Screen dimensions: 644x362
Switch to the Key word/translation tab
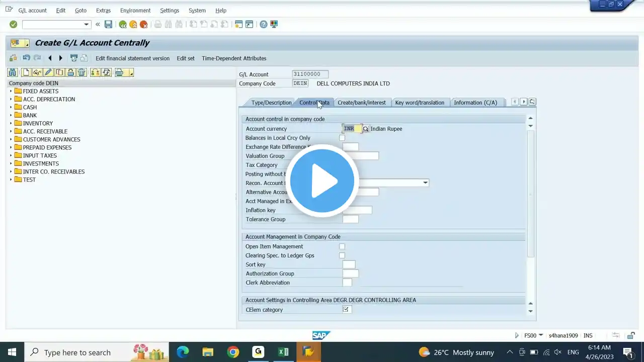tap(420, 103)
